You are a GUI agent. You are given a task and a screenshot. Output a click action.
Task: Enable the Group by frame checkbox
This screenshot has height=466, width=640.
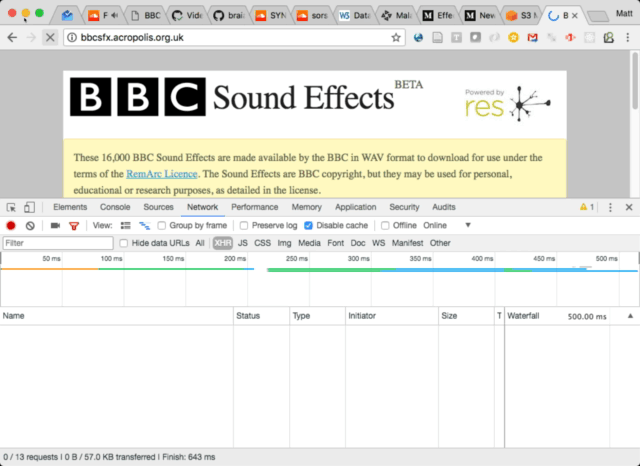tap(162, 225)
